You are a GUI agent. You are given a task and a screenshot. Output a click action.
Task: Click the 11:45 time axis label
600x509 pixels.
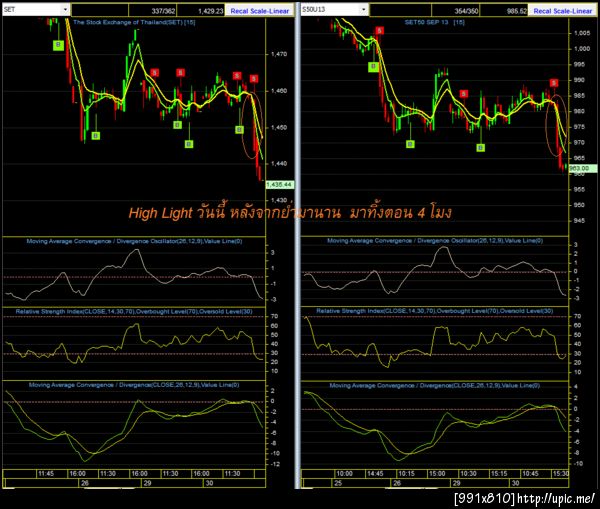[x=46, y=474]
